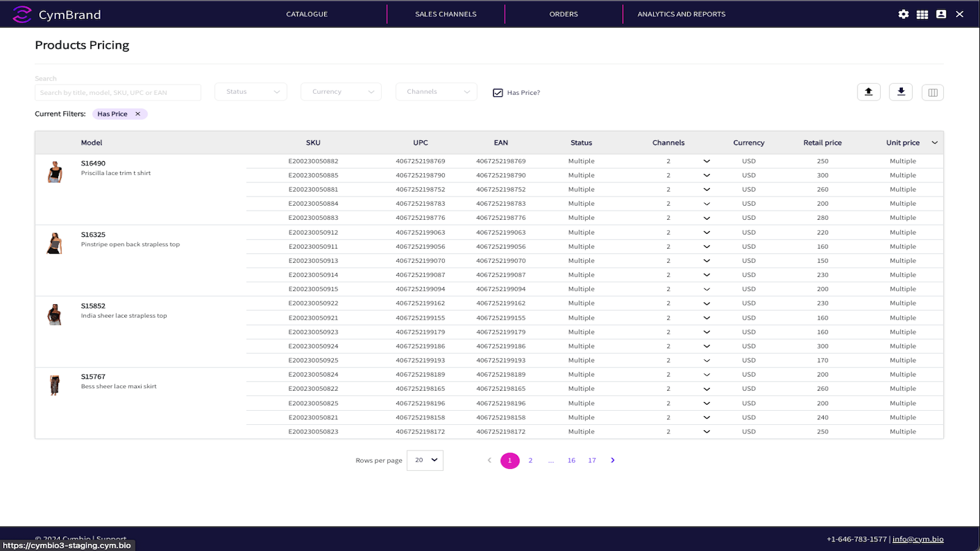The height and width of the screenshot is (551, 980).
Task: Click the S15852 product thumbnail
Action: click(55, 314)
